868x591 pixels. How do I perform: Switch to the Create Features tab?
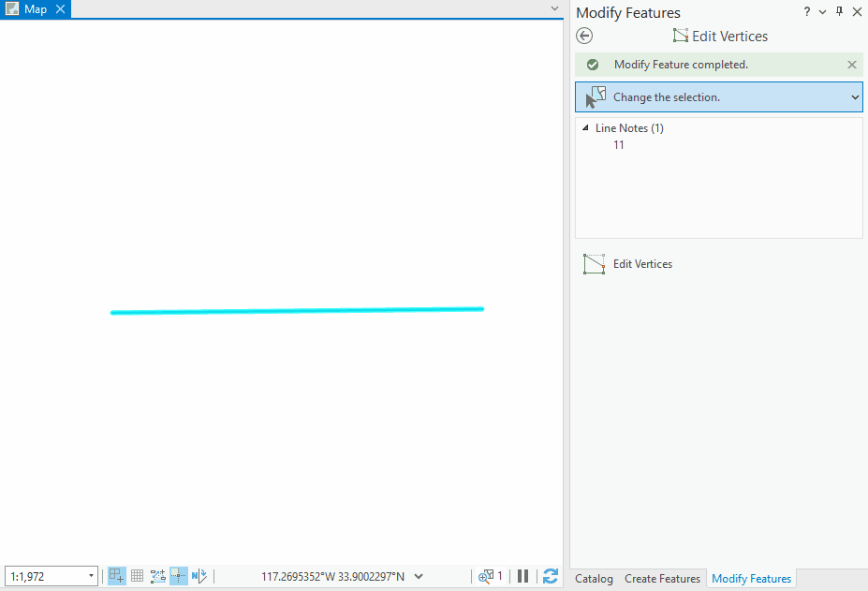pyautogui.click(x=662, y=579)
